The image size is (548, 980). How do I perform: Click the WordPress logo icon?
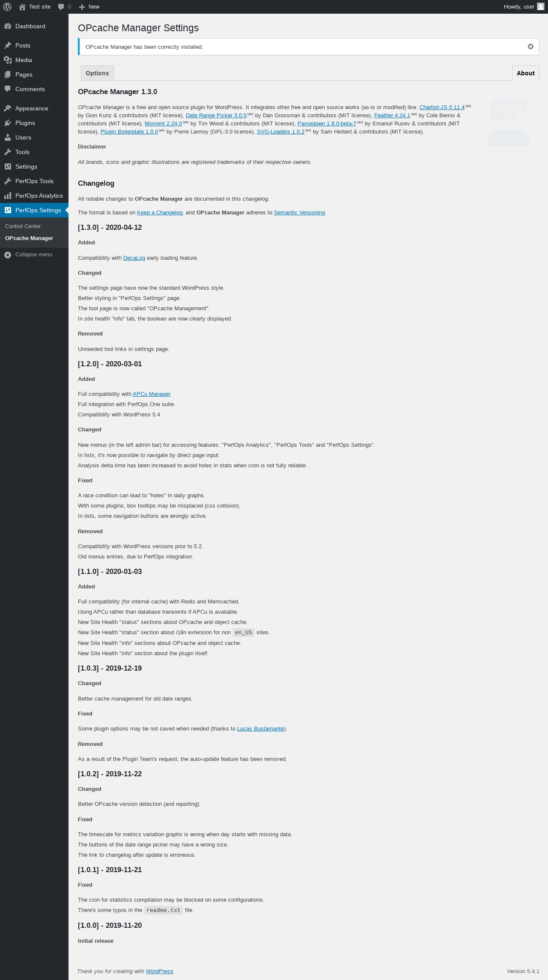pyautogui.click(x=7, y=7)
